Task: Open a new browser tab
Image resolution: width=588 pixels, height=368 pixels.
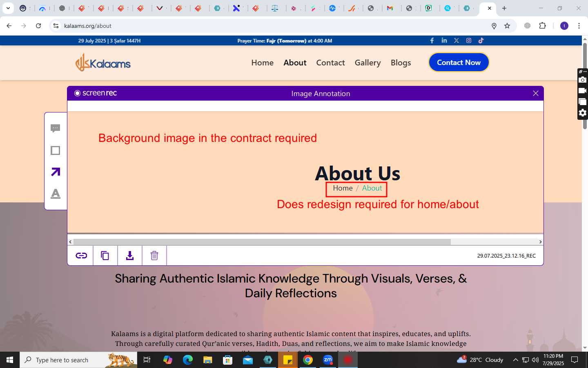Action: point(504,8)
